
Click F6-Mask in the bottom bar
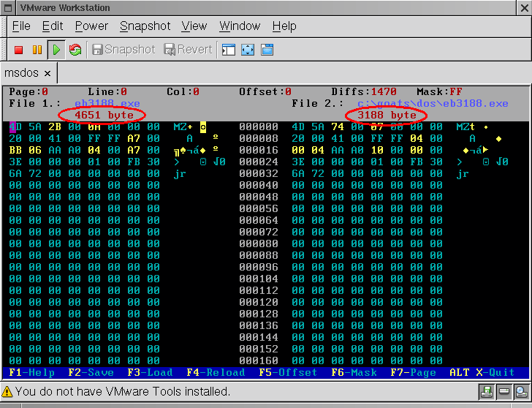(354, 373)
